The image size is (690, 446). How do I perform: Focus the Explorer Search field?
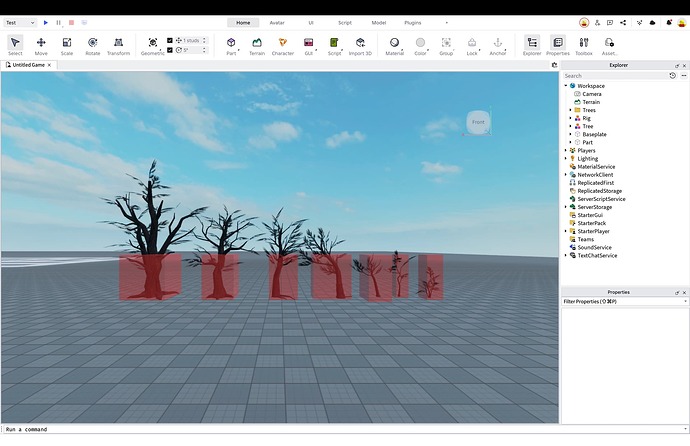(615, 76)
